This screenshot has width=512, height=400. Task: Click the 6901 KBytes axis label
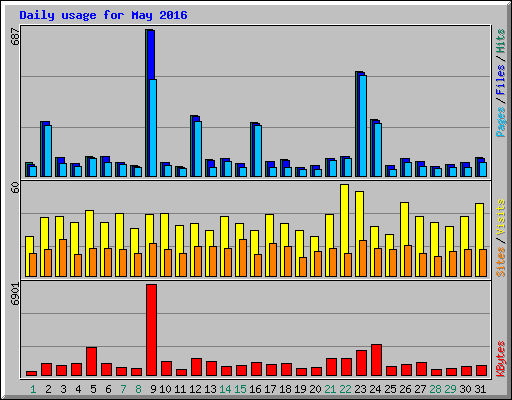15,294
